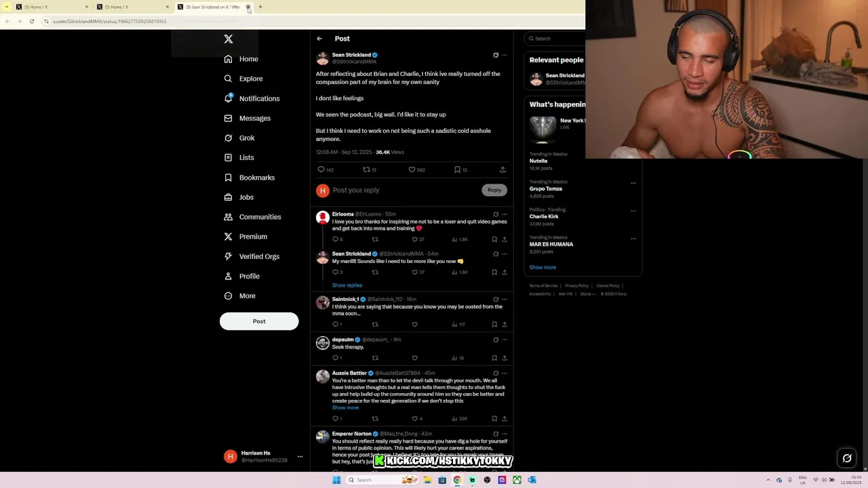Bookmark the main post
Image resolution: width=868 pixels, height=488 pixels.
[458, 169]
